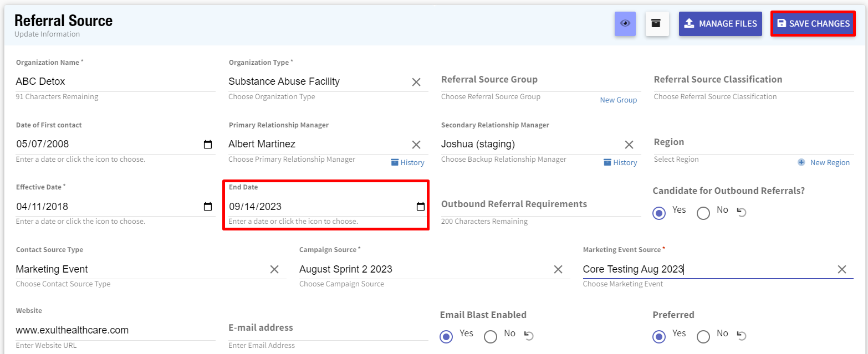868x354 pixels.
Task: Click the eye view icon button
Action: (625, 23)
